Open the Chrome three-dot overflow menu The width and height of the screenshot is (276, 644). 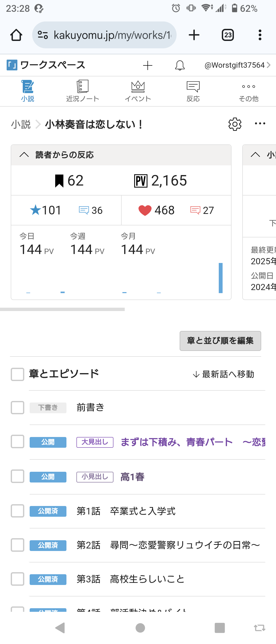(260, 35)
